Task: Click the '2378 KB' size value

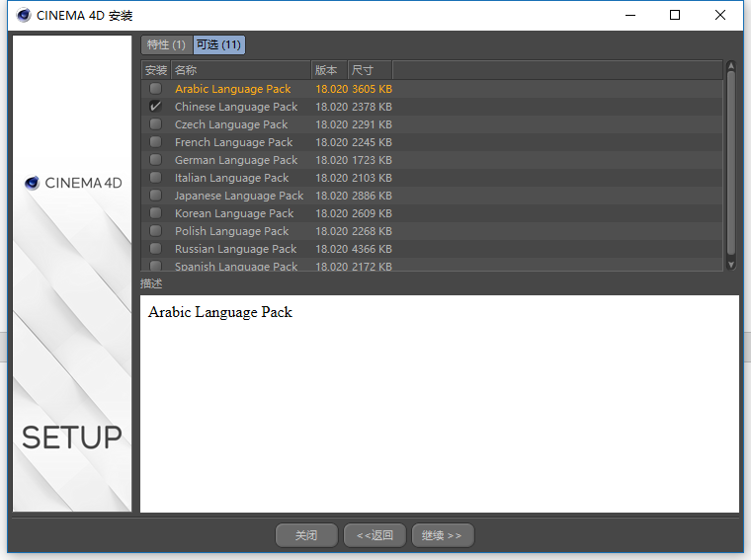Action: pyautogui.click(x=373, y=107)
